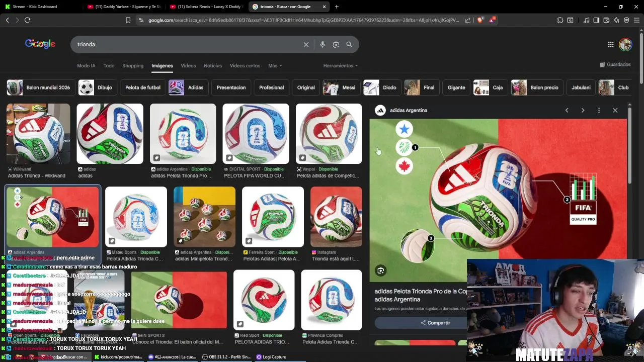Viewport: 644px width, 362px height.
Task: Open adidas Argentina source link in preview
Action: pyautogui.click(x=401, y=110)
